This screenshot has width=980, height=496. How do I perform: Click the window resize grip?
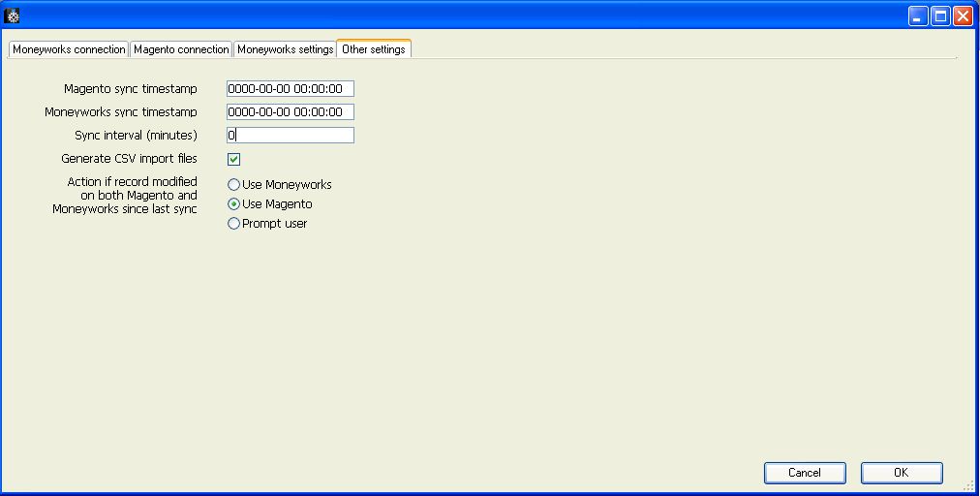click(968, 485)
